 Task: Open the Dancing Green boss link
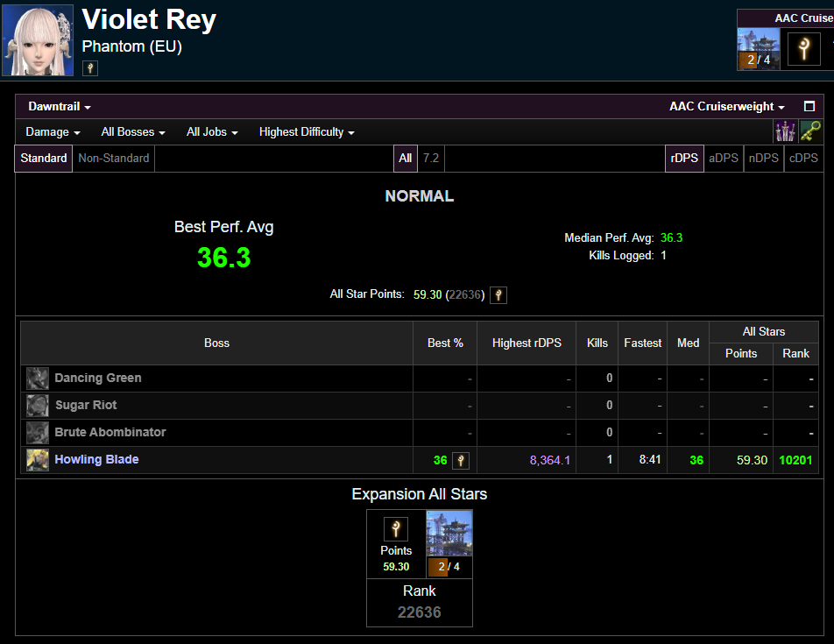coord(98,379)
